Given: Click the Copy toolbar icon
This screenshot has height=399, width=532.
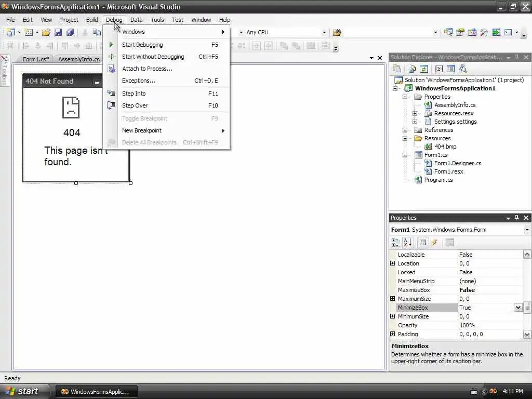Looking at the screenshot, I should 97,32.
